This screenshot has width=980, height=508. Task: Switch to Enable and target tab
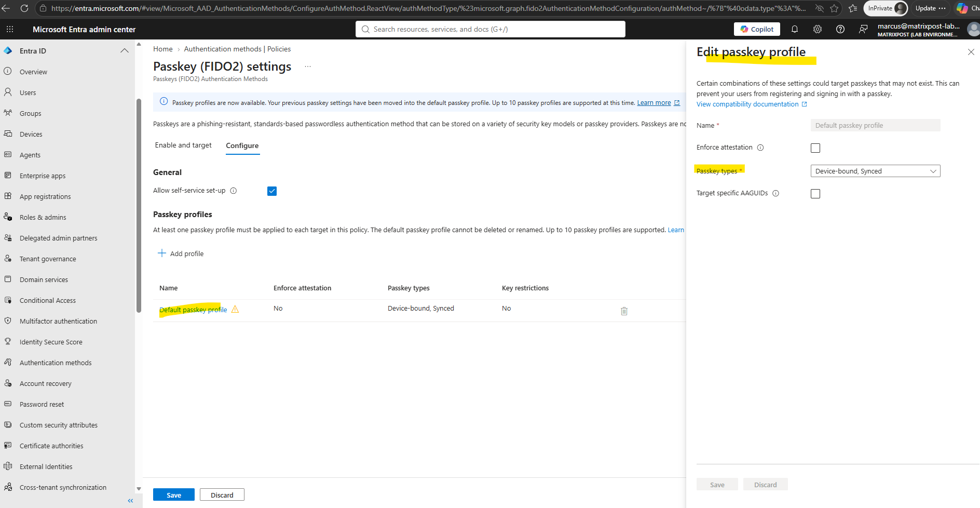click(x=183, y=145)
